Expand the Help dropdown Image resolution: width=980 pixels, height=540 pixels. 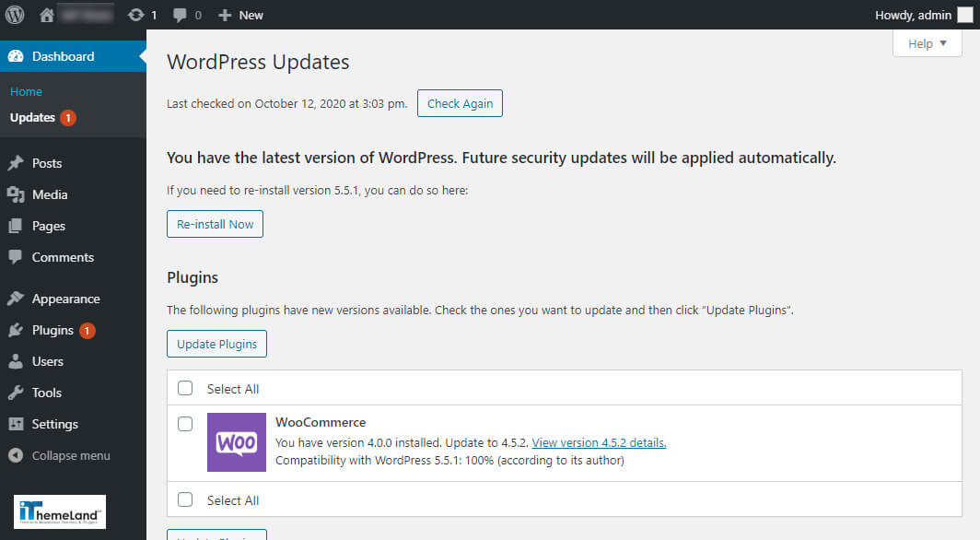coord(927,43)
